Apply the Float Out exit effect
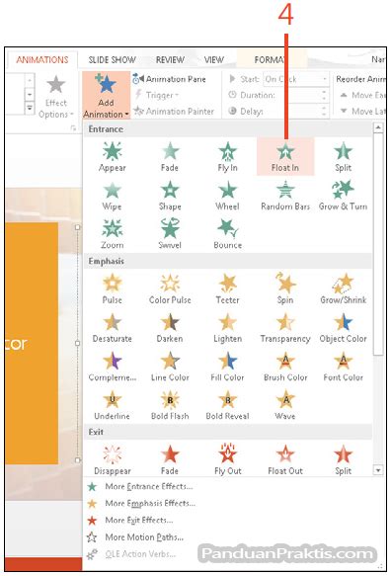The width and height of the screenshot is (392, 576). tap(285, 459)
